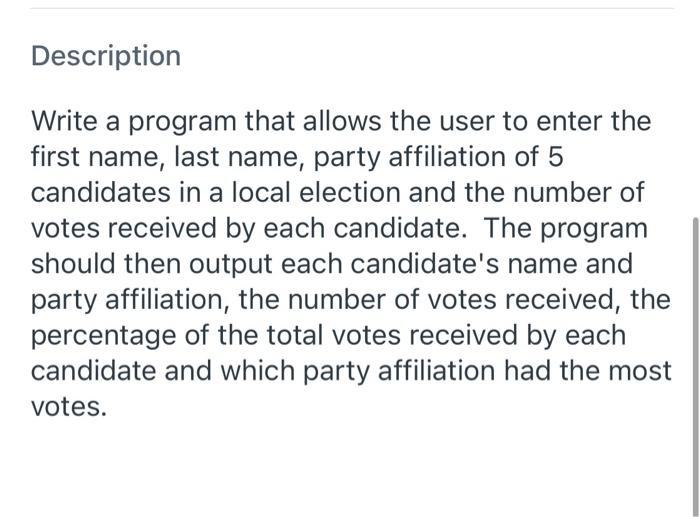Click the vertical scrollbar on right edge

pyautogui.click(x=696, y=367)
